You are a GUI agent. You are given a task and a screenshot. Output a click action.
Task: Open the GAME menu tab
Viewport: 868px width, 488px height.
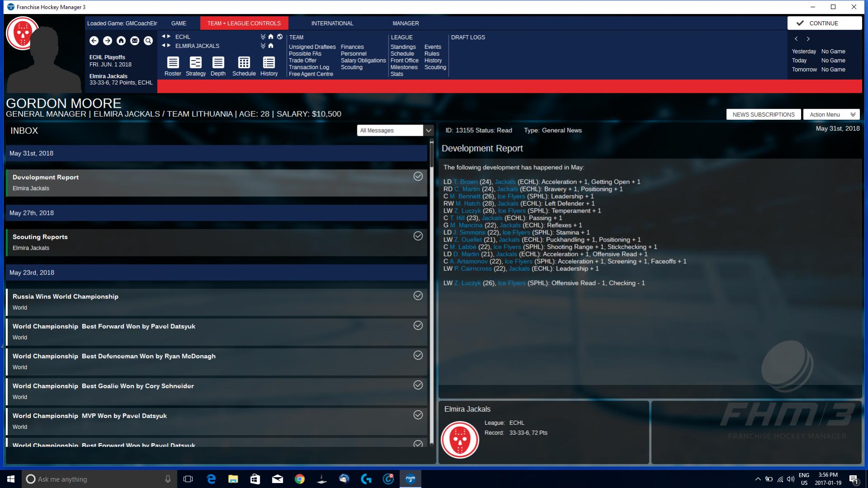179,23
